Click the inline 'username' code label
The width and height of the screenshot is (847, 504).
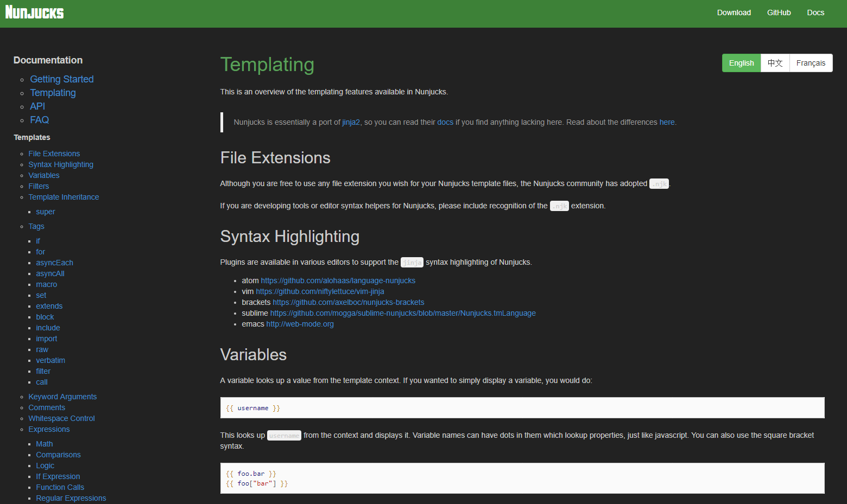coord(284,436)
